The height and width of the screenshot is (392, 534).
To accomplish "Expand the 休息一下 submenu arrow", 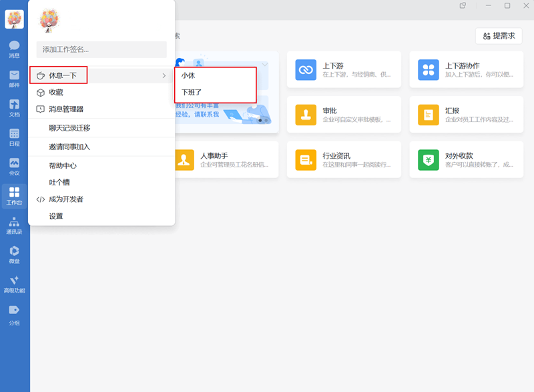I will click(164, 75).
